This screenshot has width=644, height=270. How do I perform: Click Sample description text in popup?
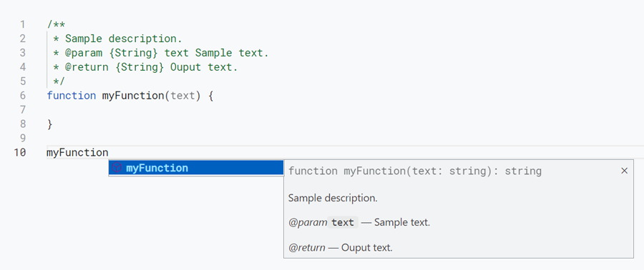(x=333, y=199)
